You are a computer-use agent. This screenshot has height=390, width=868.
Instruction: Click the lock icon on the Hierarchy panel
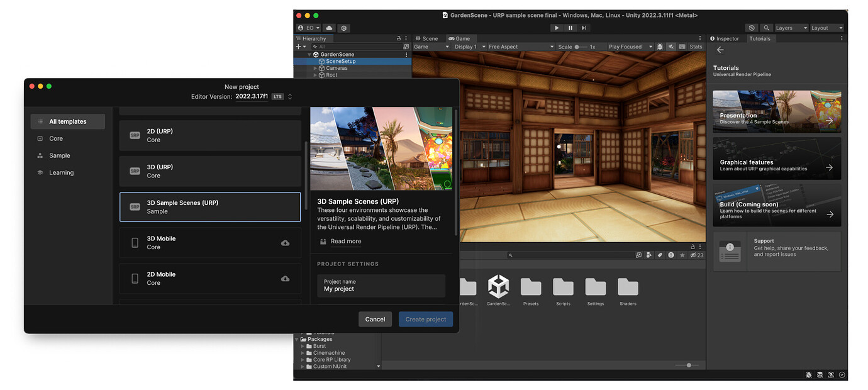[399, 38]
